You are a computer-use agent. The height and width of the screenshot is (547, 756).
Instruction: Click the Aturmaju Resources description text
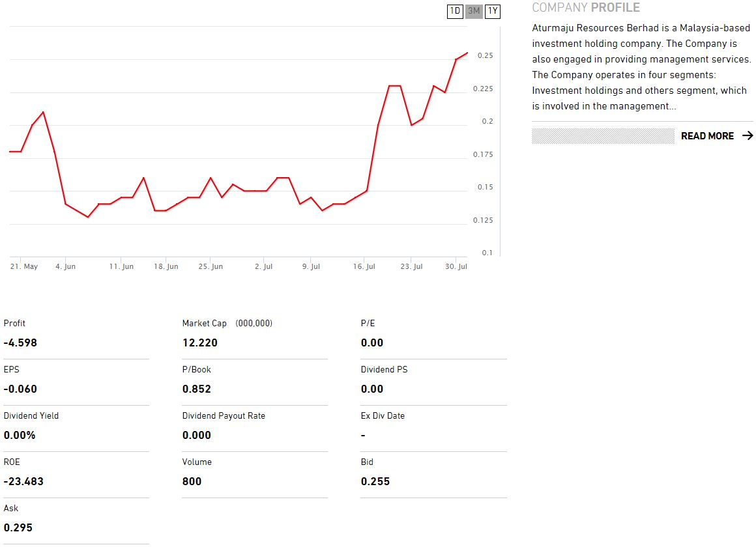(x=641, y=67)
